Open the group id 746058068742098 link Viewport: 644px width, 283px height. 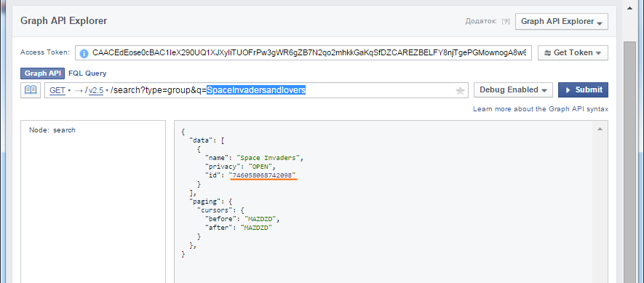(263, 175)
